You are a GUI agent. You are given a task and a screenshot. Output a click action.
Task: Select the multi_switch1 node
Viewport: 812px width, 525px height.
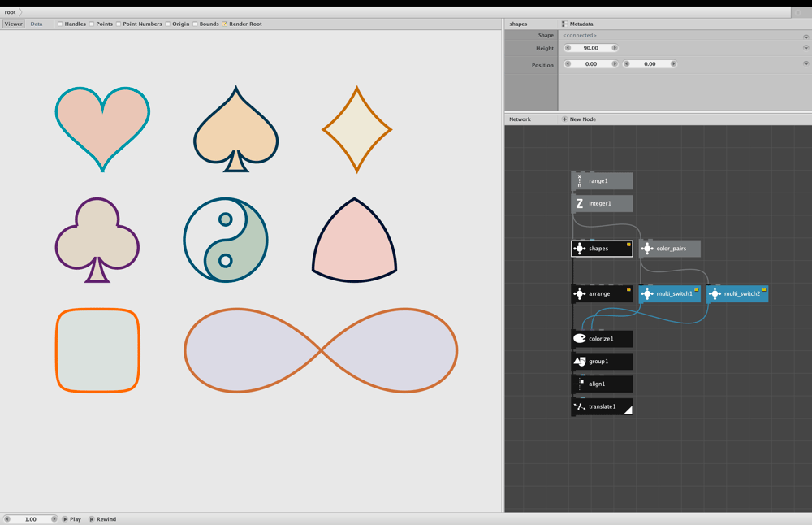point(670,294)
